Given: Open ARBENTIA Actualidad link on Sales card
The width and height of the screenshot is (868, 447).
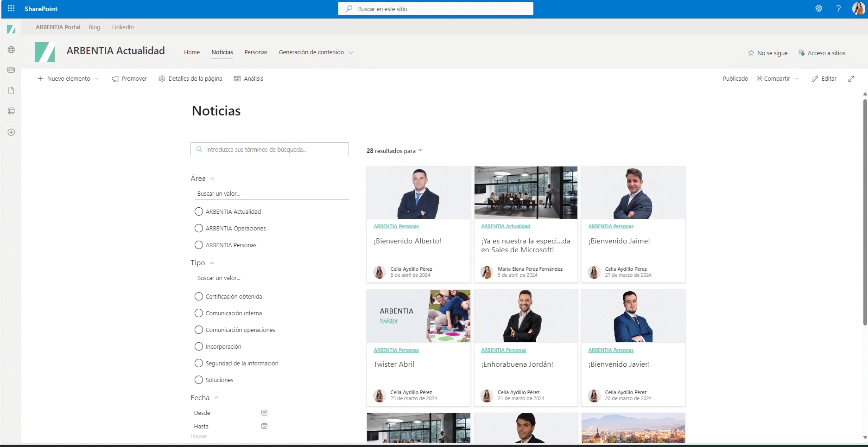Looking at the screenshot, I should coord(506,226).
